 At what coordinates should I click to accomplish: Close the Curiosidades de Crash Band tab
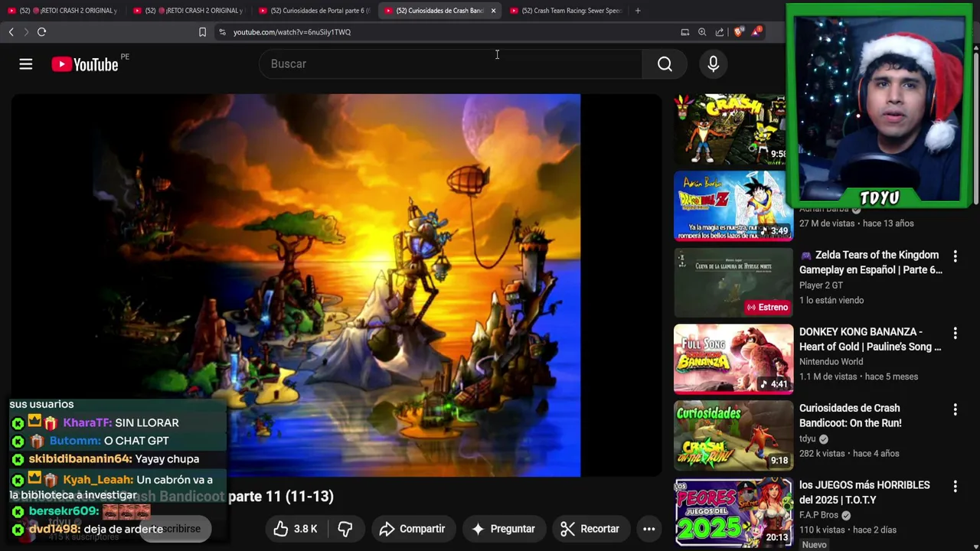[x=493, y=11]
